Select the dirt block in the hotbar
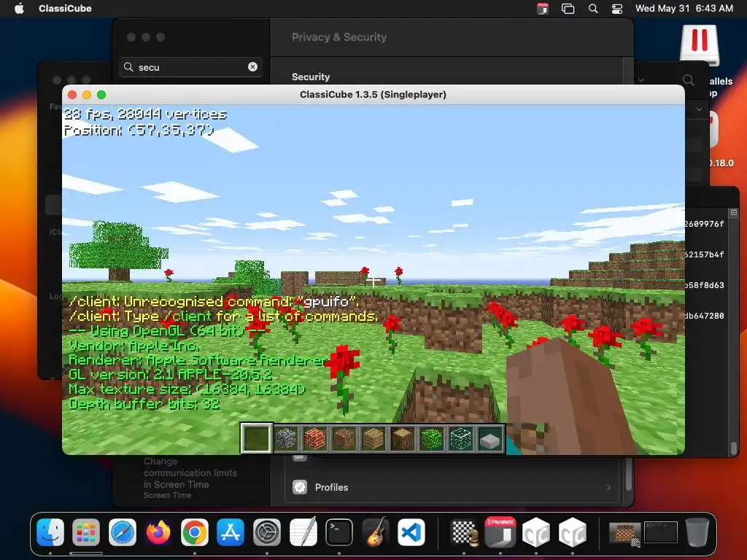 [344, 438]
